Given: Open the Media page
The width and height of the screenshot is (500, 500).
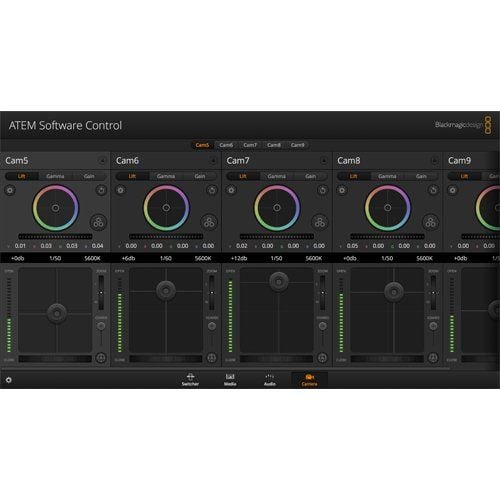Looking at the screenshot, I should [x=230, y=380].
